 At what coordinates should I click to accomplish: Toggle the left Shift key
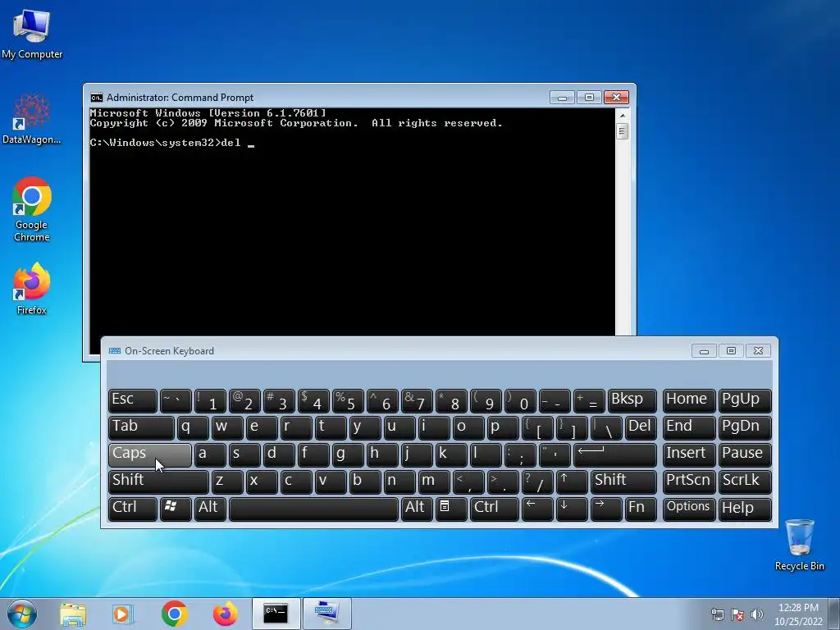point(158,482)
